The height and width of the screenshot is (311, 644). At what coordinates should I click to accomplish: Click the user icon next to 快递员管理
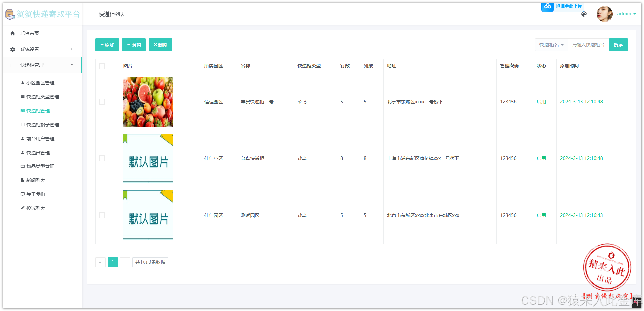click(x=23, y=153)
